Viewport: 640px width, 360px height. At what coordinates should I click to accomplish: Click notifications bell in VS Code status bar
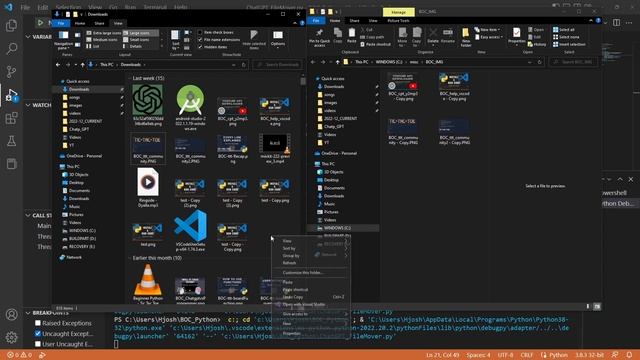point(629,355)
